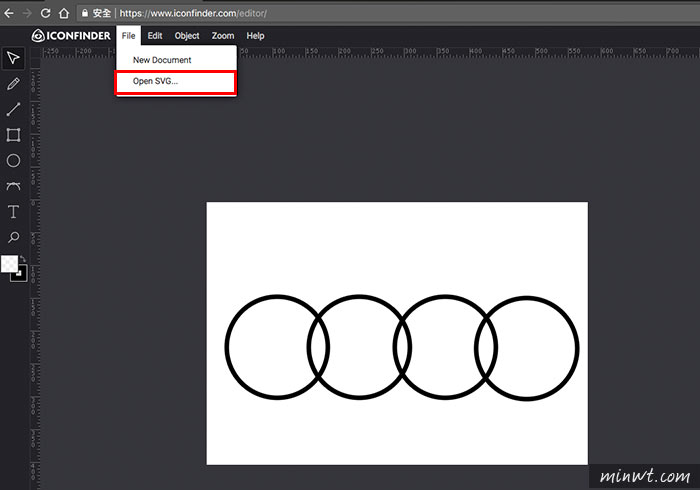Open the Help menu

(x=255, y=36)
